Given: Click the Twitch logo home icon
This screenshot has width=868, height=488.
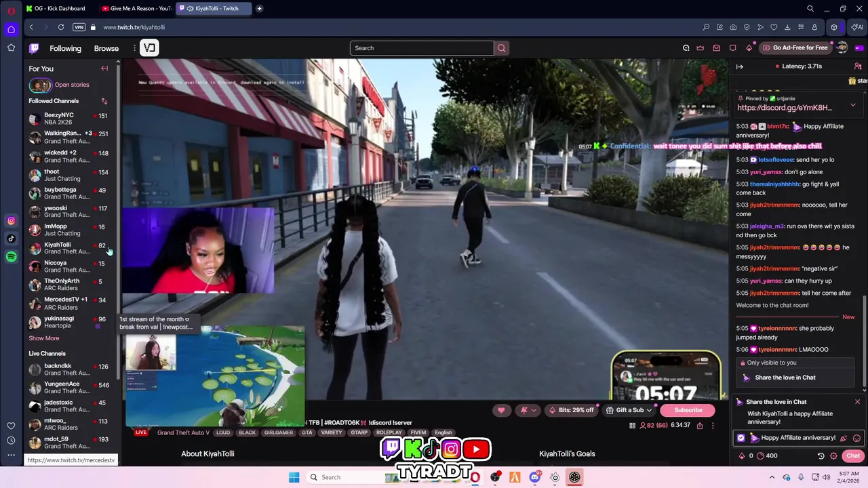Looking at the screenshot, I should pos(34,48).
